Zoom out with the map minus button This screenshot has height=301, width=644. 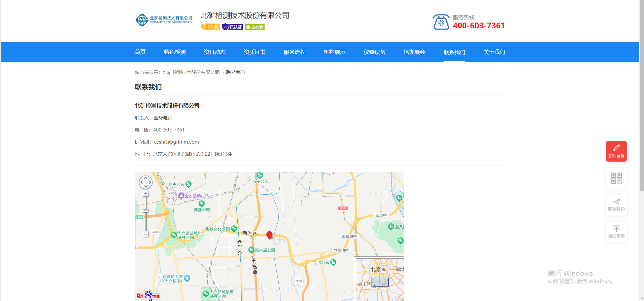pos(146,234)
